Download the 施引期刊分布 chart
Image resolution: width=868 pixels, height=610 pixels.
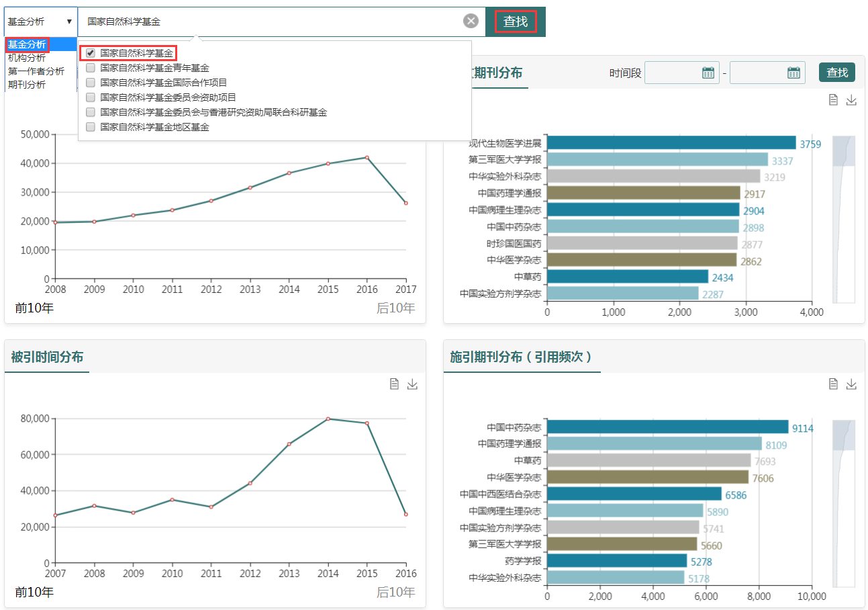(851, 384)
